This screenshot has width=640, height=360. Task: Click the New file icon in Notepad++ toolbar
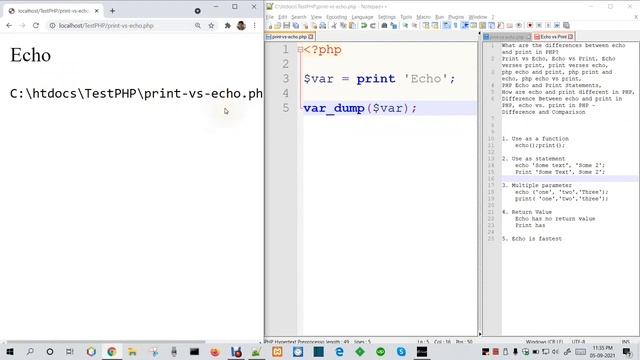point(269,25)
